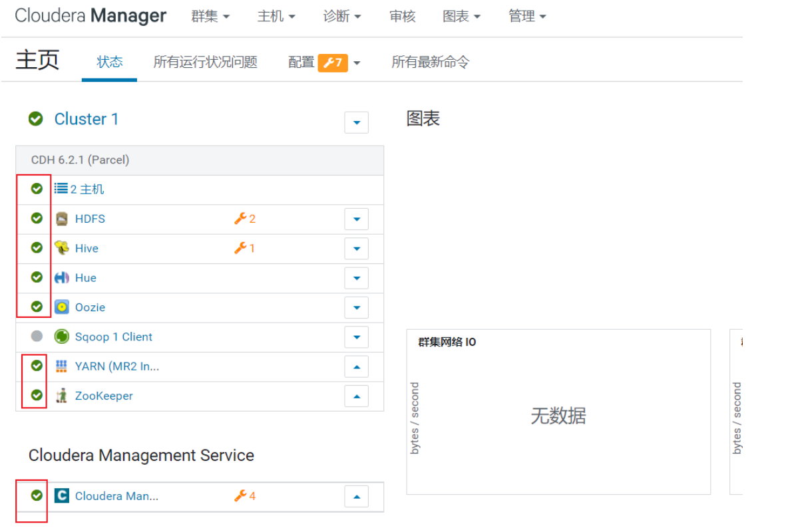Click the YARN service icon
The width and height of the screenshot is (786, 532).
[61, 366]
